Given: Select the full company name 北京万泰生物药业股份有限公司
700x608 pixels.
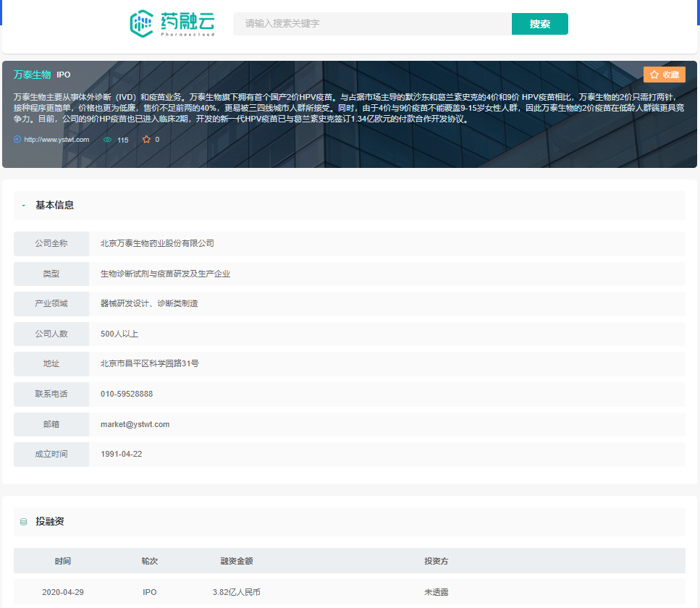Looking at the screenshot, I should point(157,243).
